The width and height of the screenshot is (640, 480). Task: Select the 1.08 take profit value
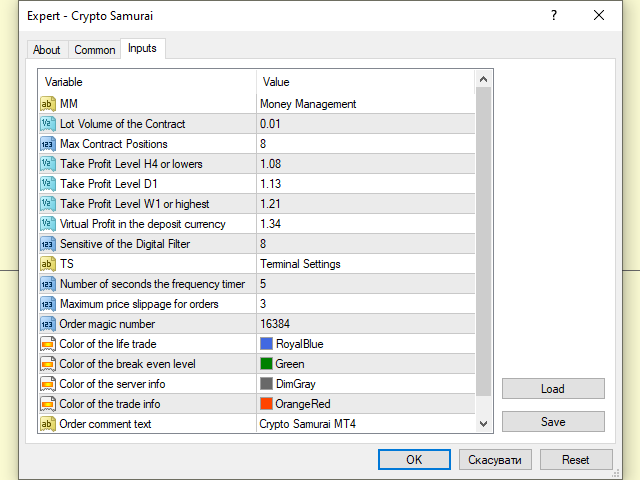pyautogui.click(x=271, y=164)
